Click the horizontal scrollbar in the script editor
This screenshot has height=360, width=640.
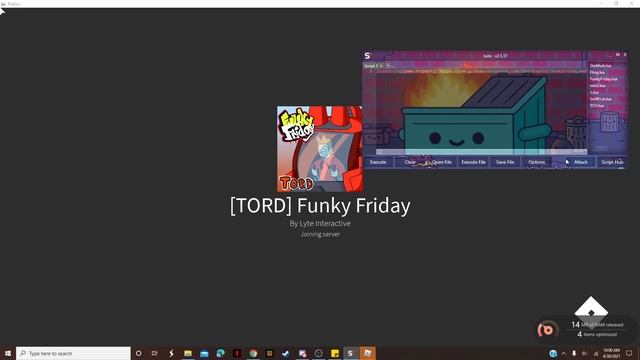[x=482, y=152]
